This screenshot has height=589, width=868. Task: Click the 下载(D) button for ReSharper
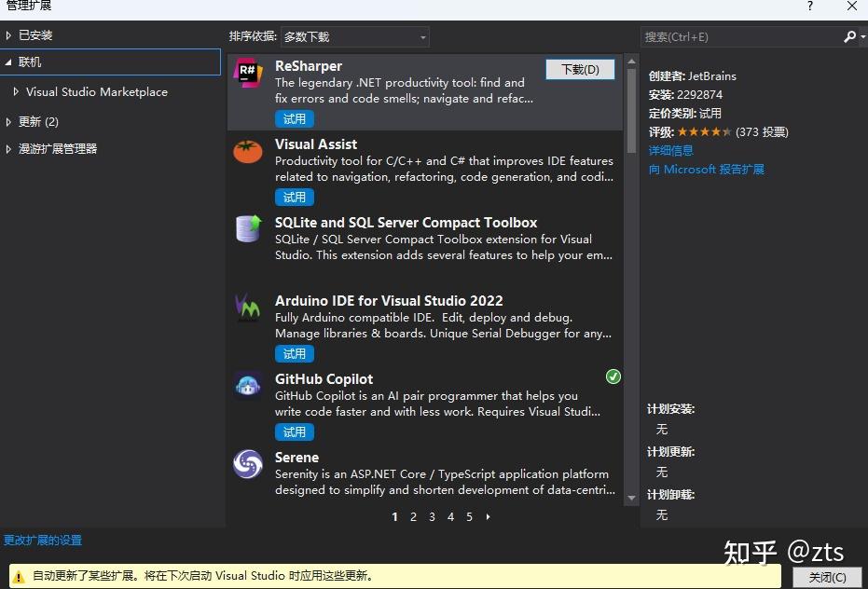coord(580,69)
